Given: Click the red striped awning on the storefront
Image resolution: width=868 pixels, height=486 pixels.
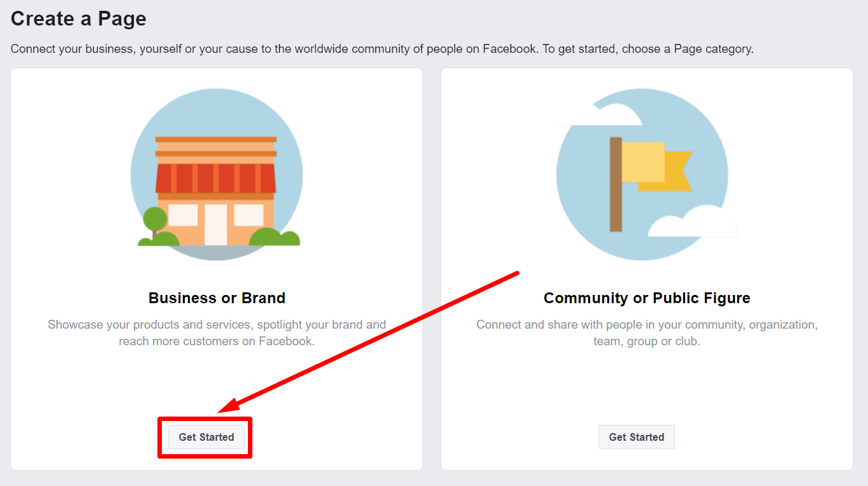Looking at the screenshot, I should tap(215, 178).
